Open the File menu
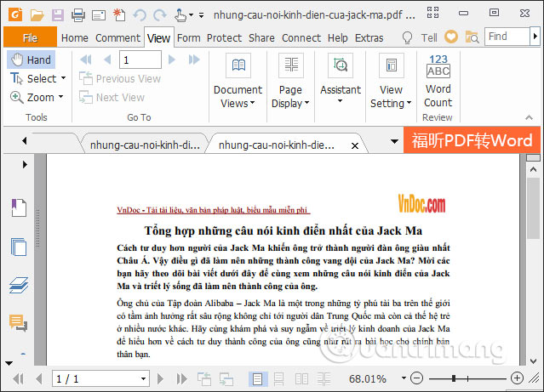The height and width of the screenshot is (392, 544). pos(30,37)
